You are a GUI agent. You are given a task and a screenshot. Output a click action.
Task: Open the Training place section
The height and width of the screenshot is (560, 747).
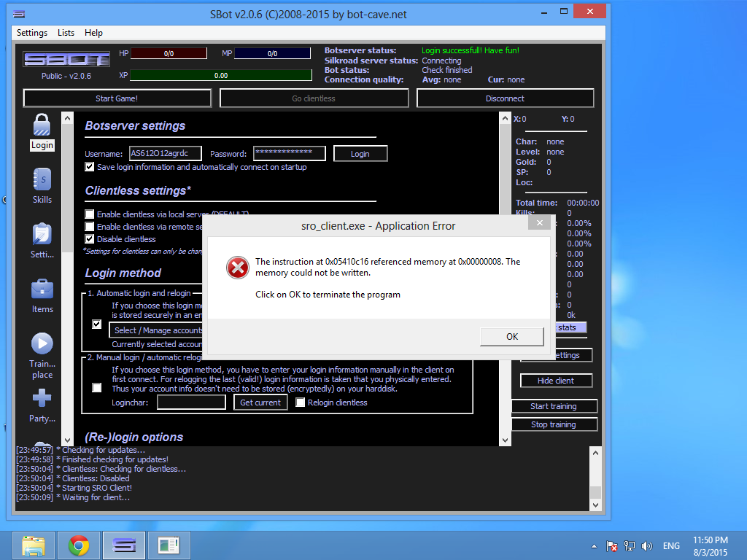[x=42, y=356]
